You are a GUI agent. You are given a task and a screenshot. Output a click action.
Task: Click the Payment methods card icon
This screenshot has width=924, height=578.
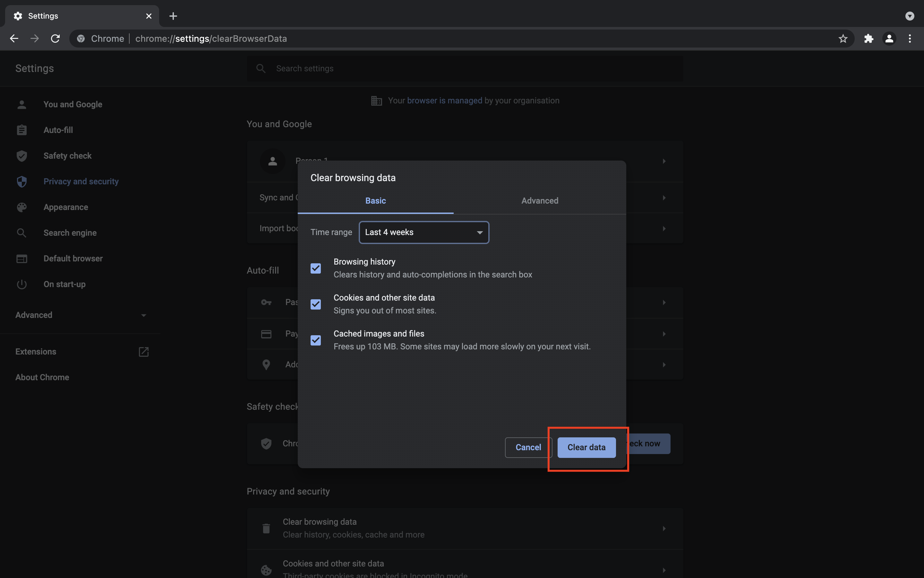[266, 334]
